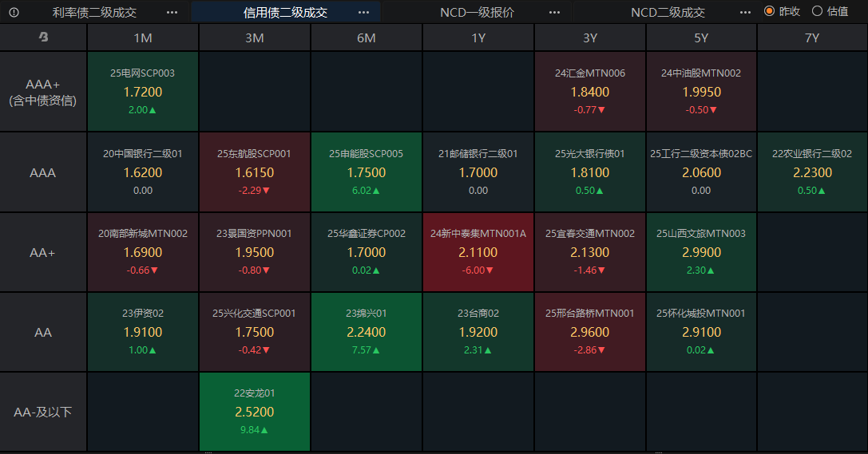Select the AA rating row header
This screenshot has height=454, width=868.
(43, 332)
